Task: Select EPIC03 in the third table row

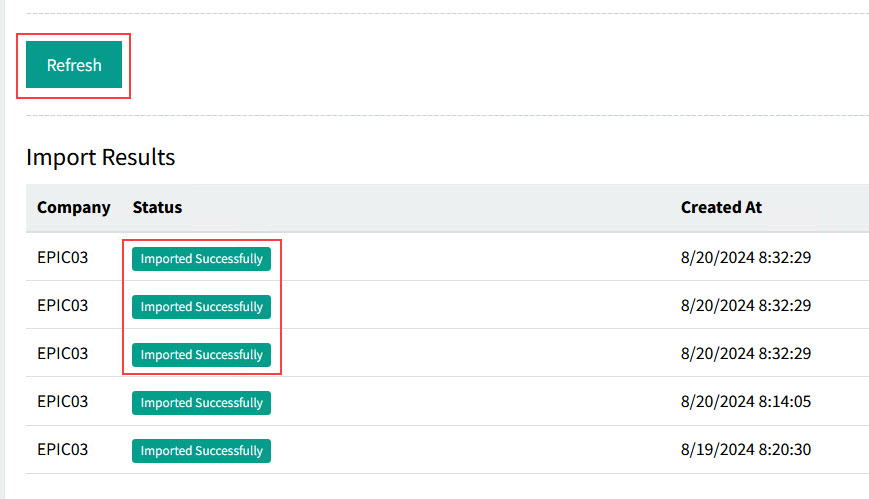Action: (x=62, y=354)
